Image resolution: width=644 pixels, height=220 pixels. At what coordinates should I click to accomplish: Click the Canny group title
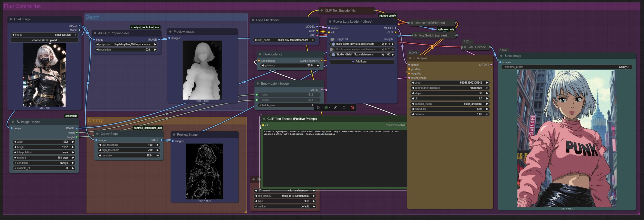pos(95,121)
